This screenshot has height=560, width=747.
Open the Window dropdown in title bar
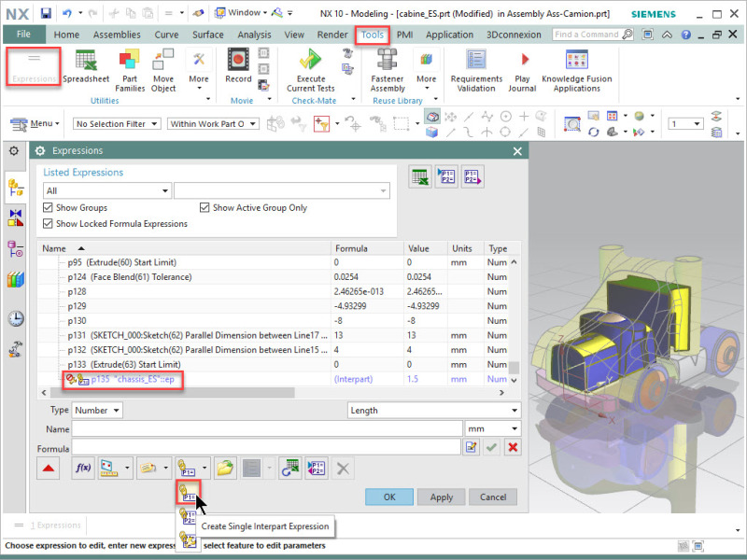[x=241, y=13]
